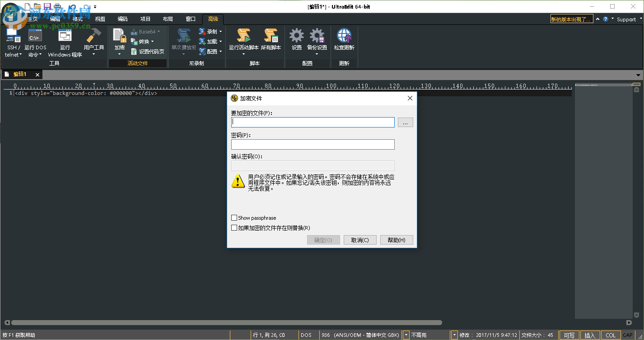Check 如果加密的文件存在则替换 option
Screen dimensions: 644x340
pos(234,228)
